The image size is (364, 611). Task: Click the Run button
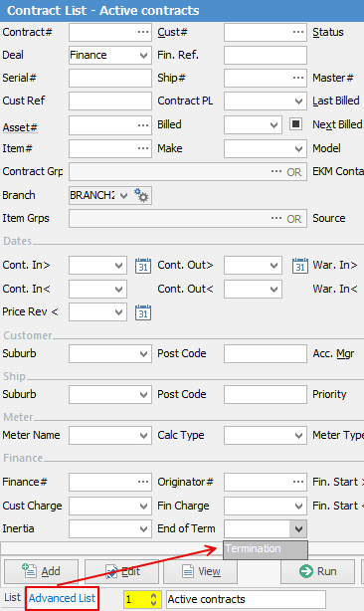pyautogui.click(x=317, y=571)
